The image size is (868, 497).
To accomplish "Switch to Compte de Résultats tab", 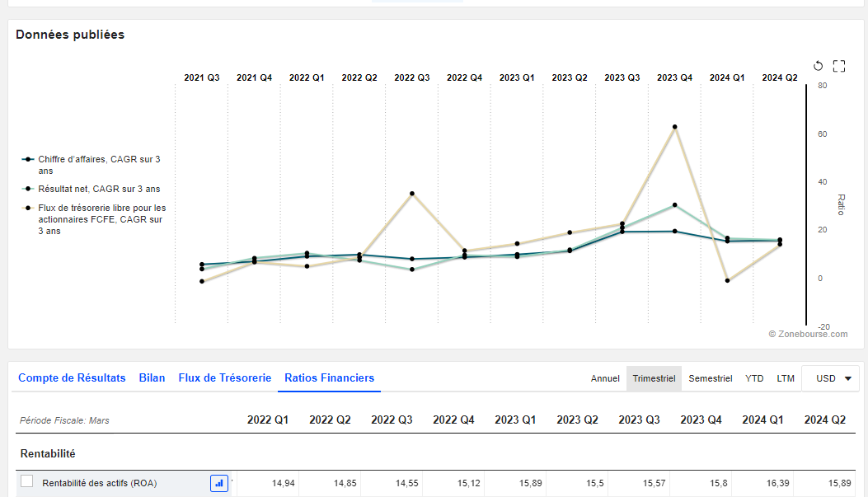I will point(72,378).
